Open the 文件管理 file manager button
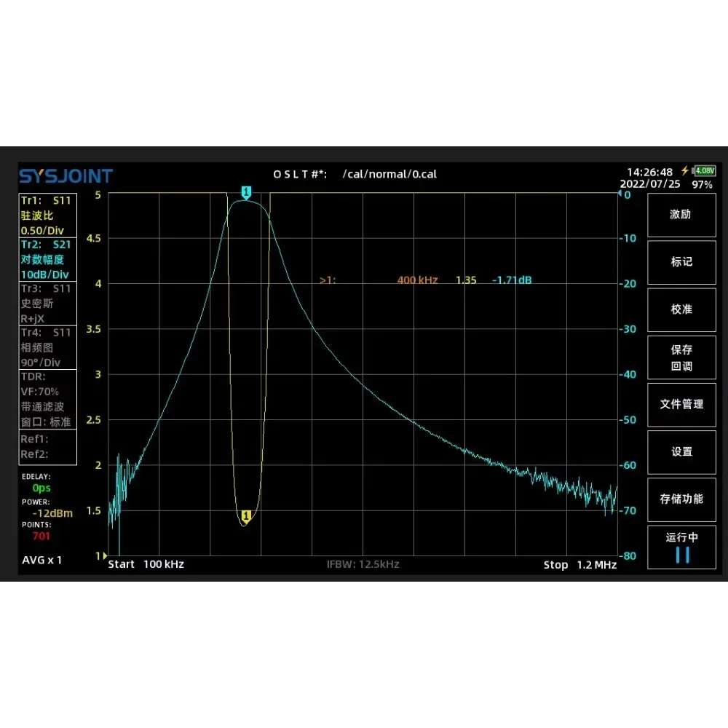Viewport: 728px width, 728px height. coord(681,404)
